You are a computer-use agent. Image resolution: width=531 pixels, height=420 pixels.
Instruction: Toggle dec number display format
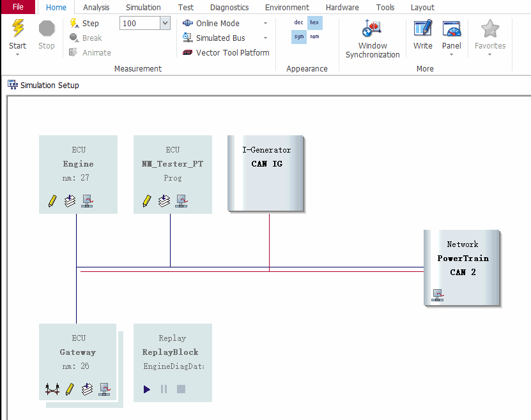pyautogui.click(x=298, y=22)
